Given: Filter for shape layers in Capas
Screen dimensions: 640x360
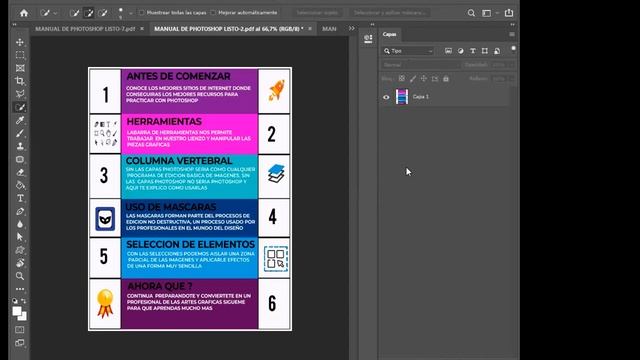Looking at the screenshot, I should (x=484, y=51).
